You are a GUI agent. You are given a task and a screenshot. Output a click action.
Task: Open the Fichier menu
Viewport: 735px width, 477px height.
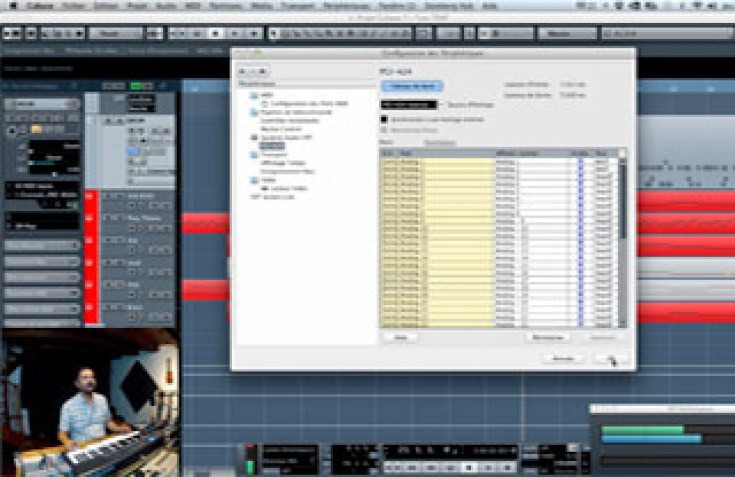(74, 6)
